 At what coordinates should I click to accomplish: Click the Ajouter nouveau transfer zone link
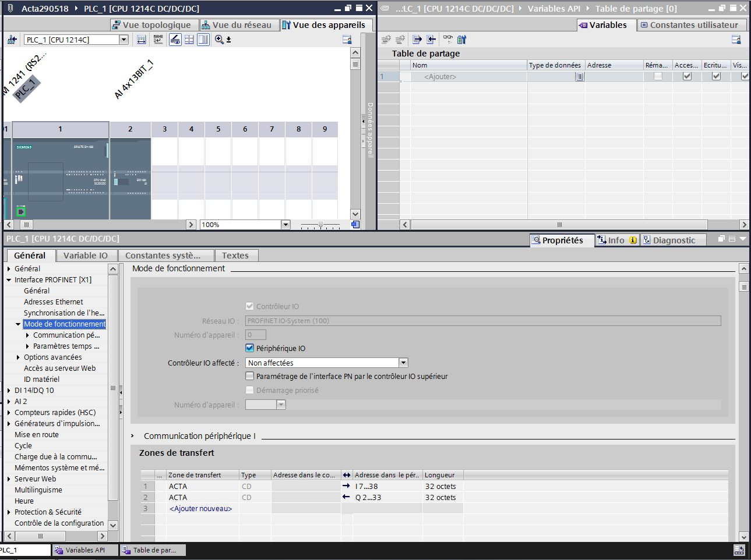coord(200,509)
